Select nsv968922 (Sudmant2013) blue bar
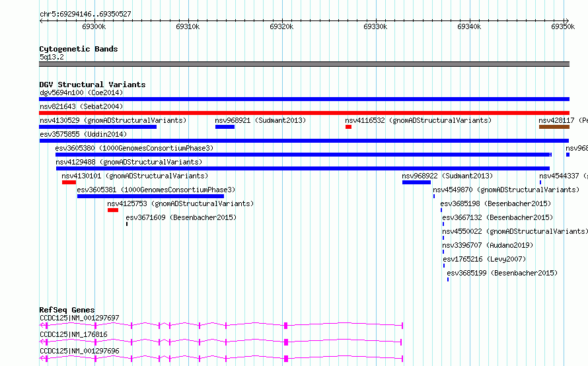This screenshot has width=588, height=366. coord(416,182)
